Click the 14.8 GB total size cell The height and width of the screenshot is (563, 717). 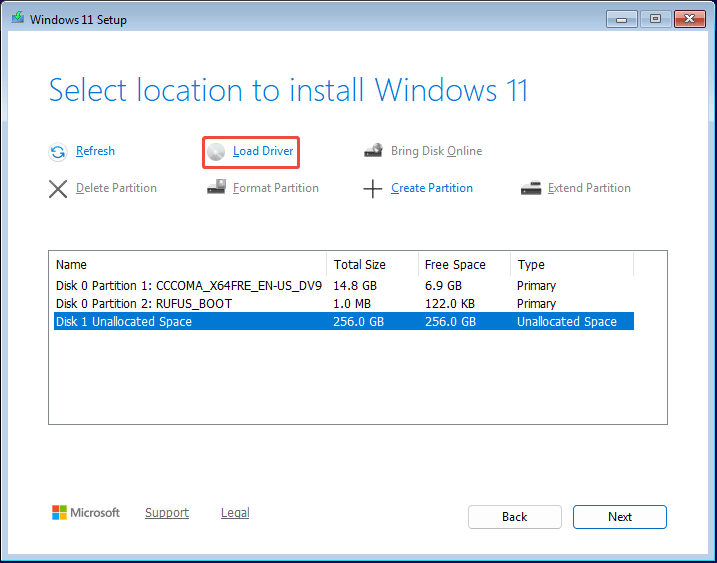pyautogui.click(x=355, y=286)
